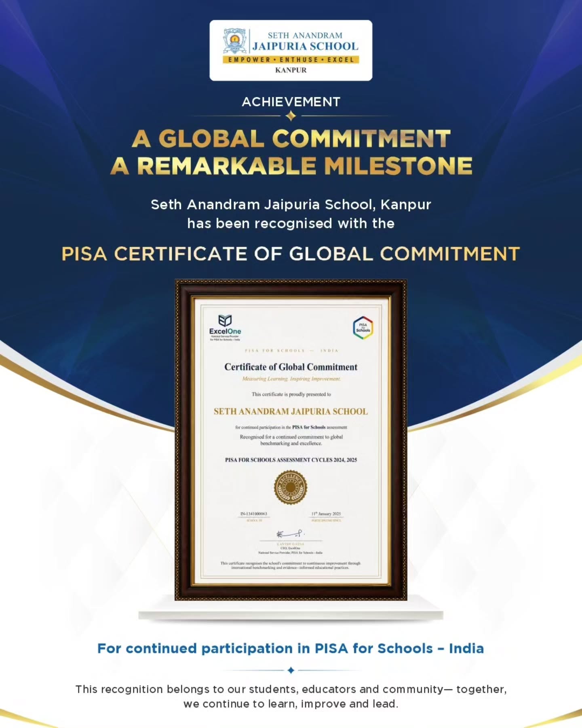Viewport: 582px width, 728px height.
Task: Click "PISA CERTIFICATE OF GLOBAL COMMITMENT" title
Action: 291,254
